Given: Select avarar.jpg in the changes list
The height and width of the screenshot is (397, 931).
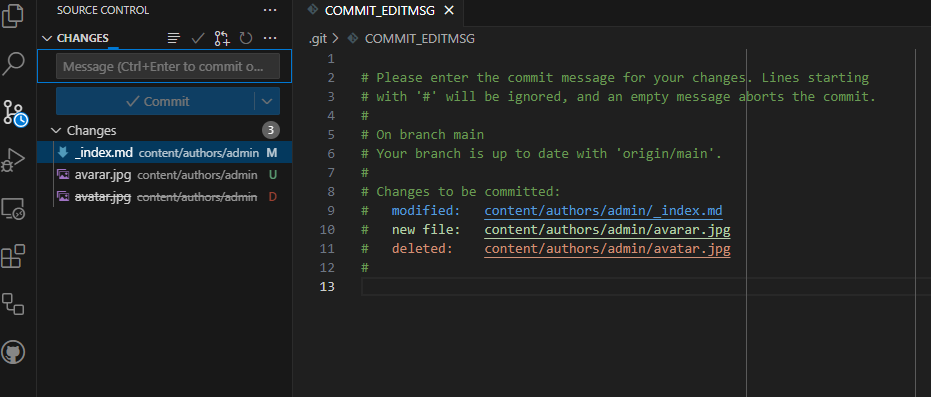Looking at the screenshot, I should pos(164,174).
